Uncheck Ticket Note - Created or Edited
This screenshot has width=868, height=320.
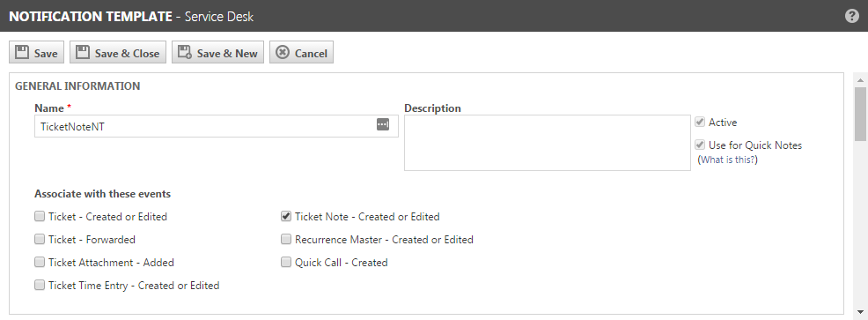(x=285, y=216)
